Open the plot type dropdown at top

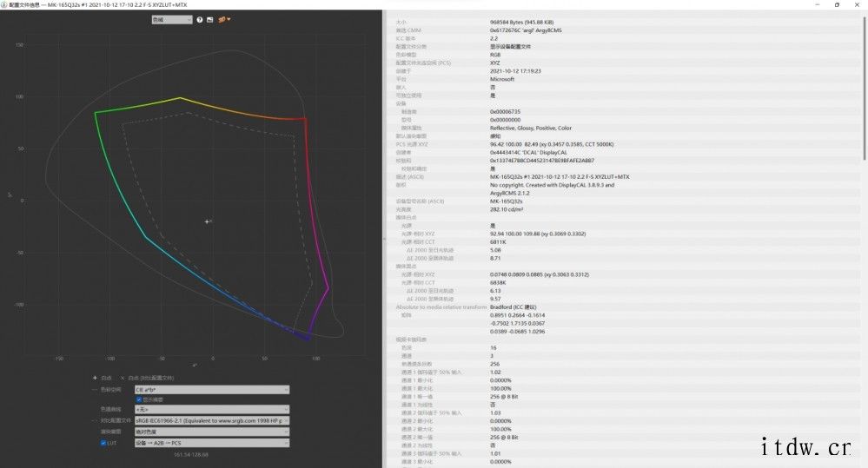click(172, 20)
